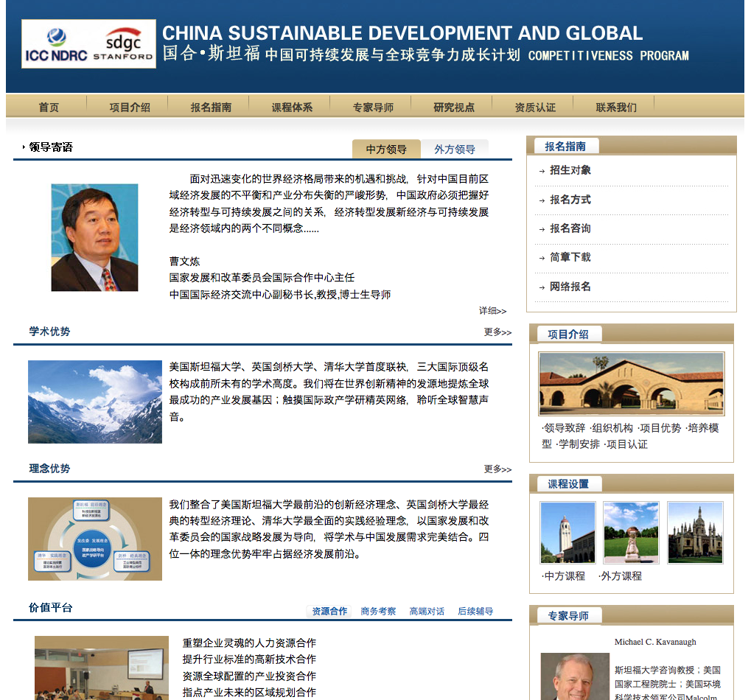The width and height of the screenshot is (751, 700).
Task: Open 专家导师 from the top navigation
Action: [373, 108]
